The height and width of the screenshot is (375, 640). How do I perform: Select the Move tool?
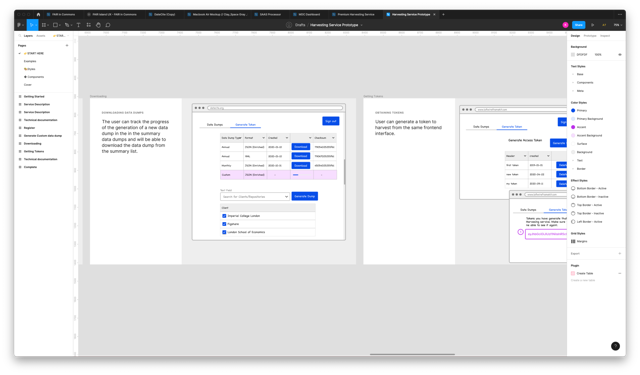pos(31,25)
